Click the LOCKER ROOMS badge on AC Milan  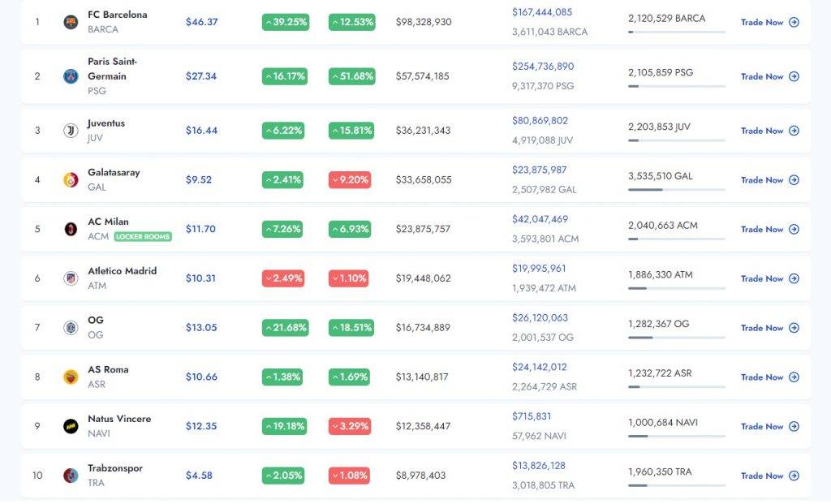pyautogui.click(x=143, y=236)
